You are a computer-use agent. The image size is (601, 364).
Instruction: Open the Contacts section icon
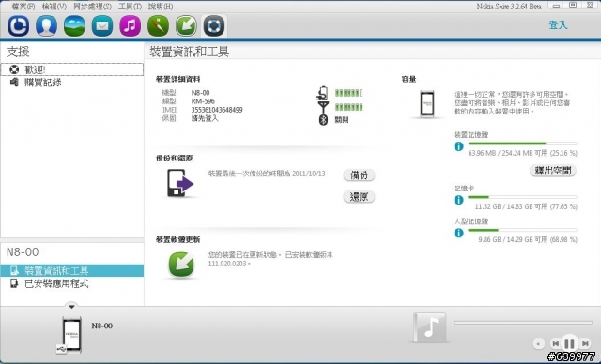[x=46, y=26]
